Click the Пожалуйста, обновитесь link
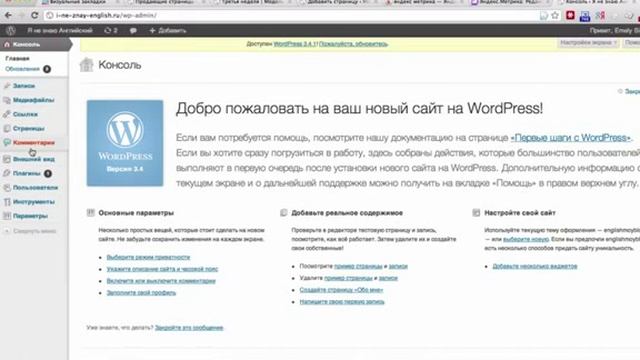The height and width of the screenshot is (360, 640). point(353,44)
